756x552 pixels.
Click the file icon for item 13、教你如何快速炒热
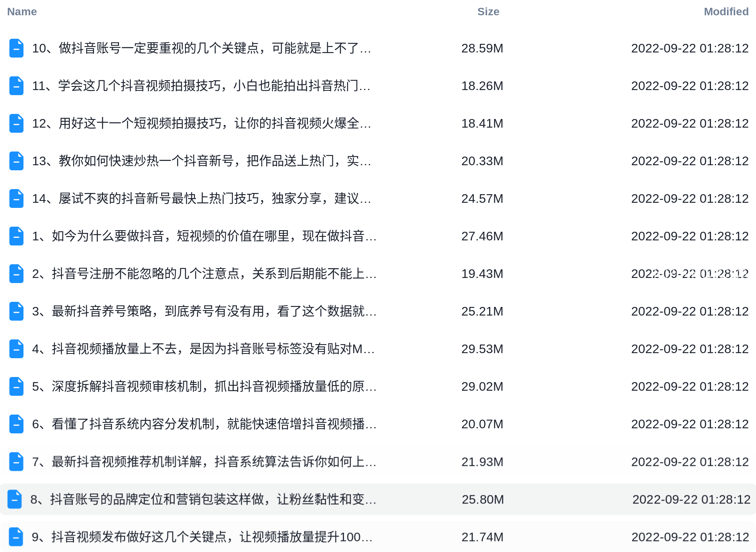click(16, 161)
